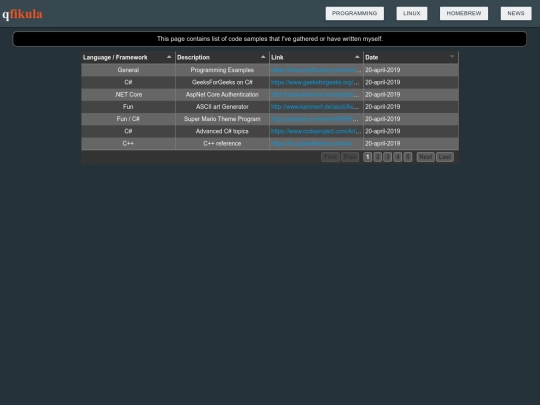This screenshot has width=540, height=405.
Task: Select the Programming Examples description cell
Action: point(222,70)
